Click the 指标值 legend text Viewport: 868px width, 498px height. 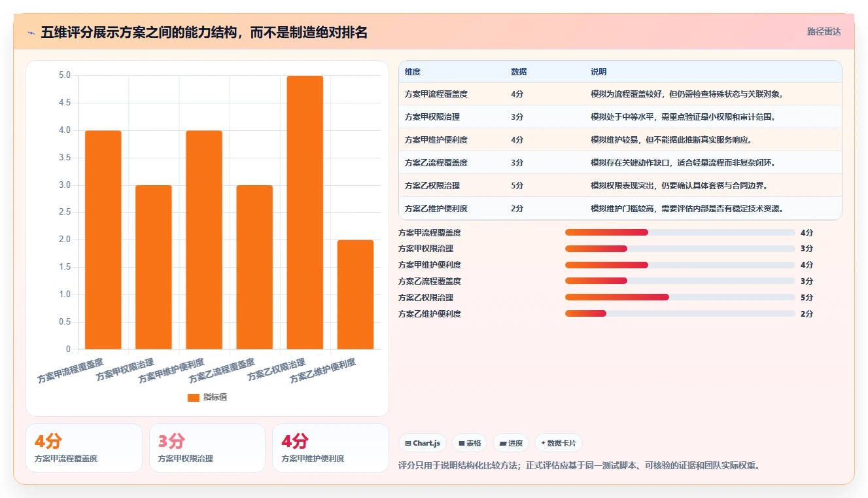click(215, 397)
